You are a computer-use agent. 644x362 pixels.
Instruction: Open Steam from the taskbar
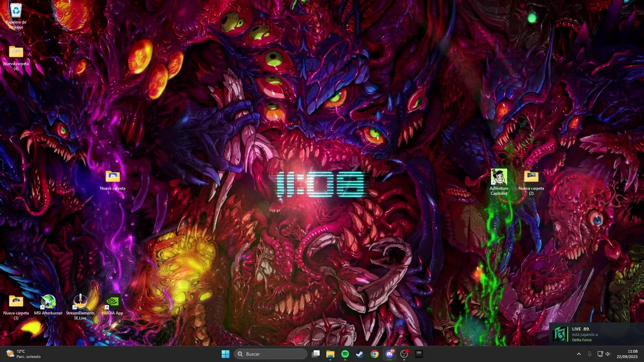click(x=360, y=354)
